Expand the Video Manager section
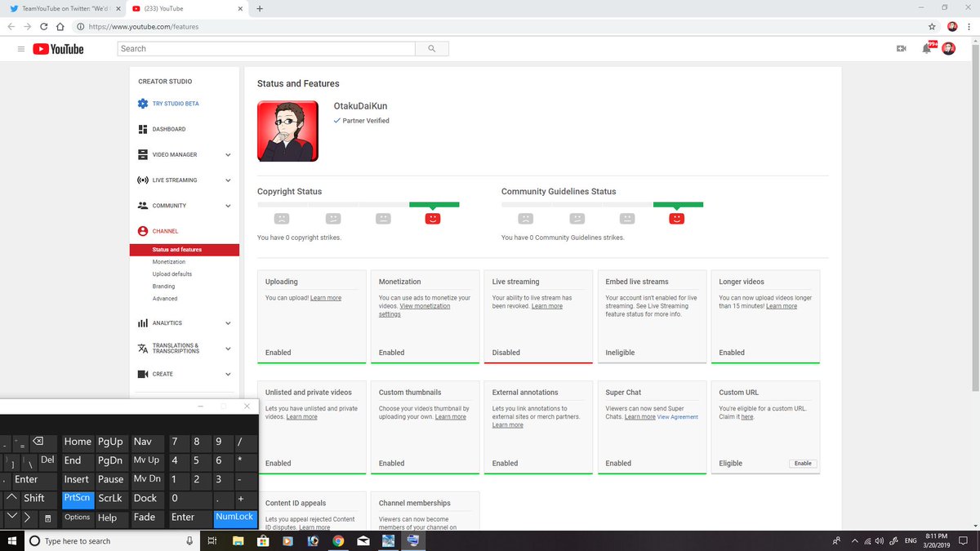The image size is (980, 551). pos(228,154)
